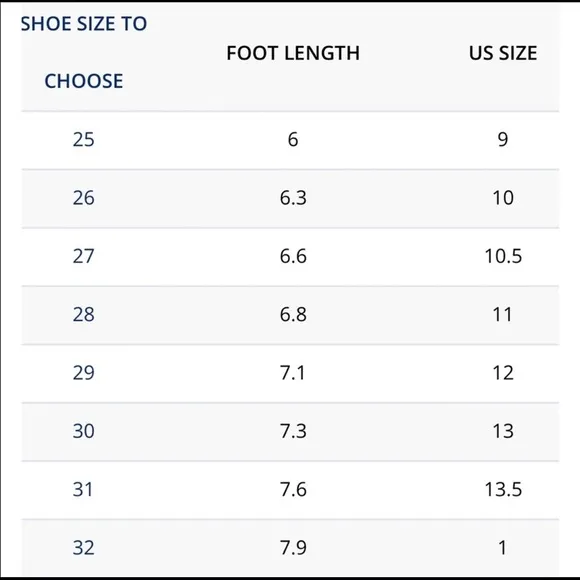
Task: Click US size 9 cell
Action: 503,139
